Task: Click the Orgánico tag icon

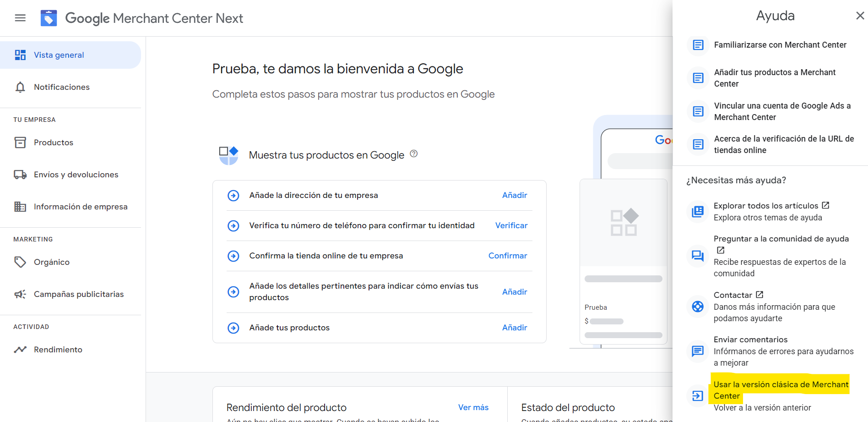Action: point(20,262)
